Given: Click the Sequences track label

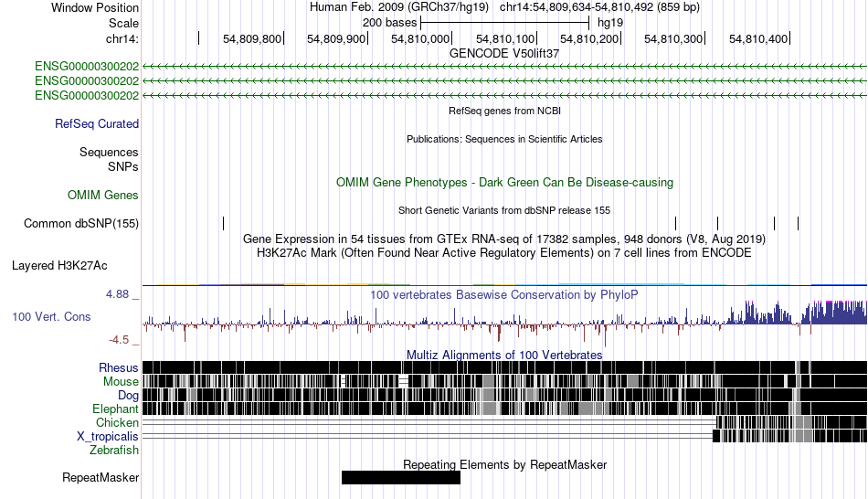Looking at the screenshot, I should [x=109, y=153].
